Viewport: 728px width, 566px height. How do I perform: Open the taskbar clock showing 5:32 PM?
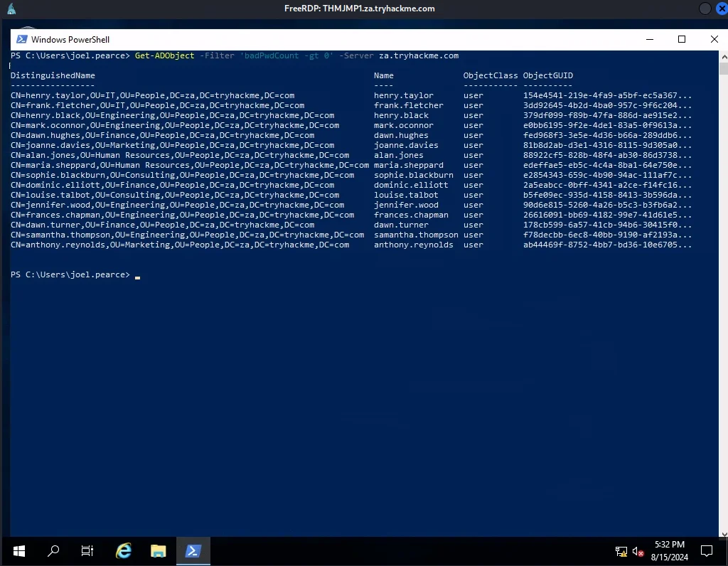click(x=670, y=550)
